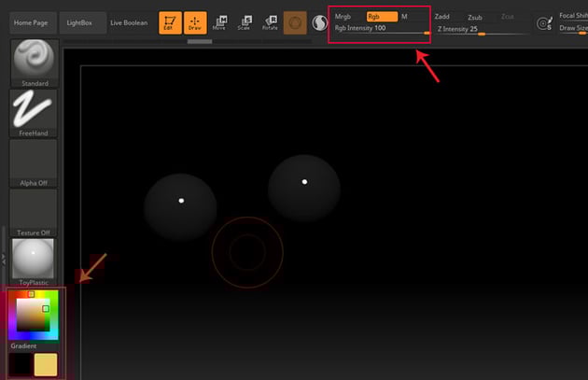Click the horizontal scrollbar above canvas

coord(200,42)
